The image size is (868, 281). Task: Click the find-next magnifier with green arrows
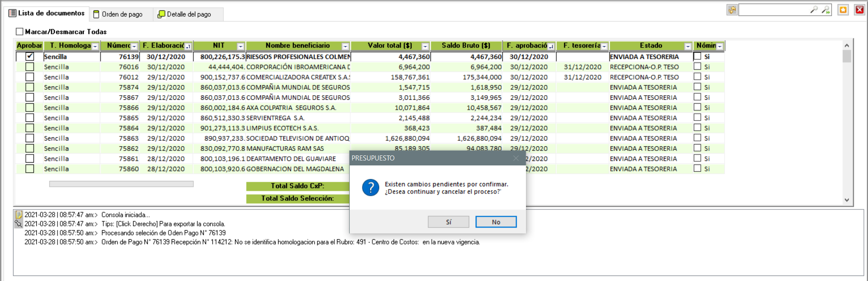[825, 10]
